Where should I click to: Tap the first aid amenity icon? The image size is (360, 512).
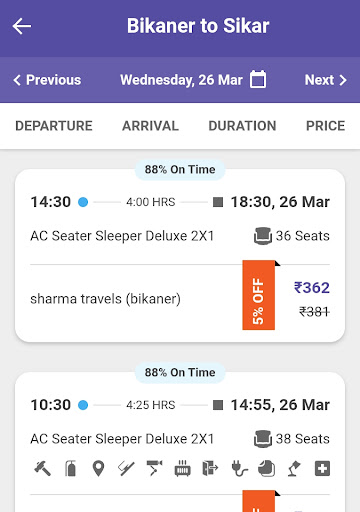[x=322, y=468]
